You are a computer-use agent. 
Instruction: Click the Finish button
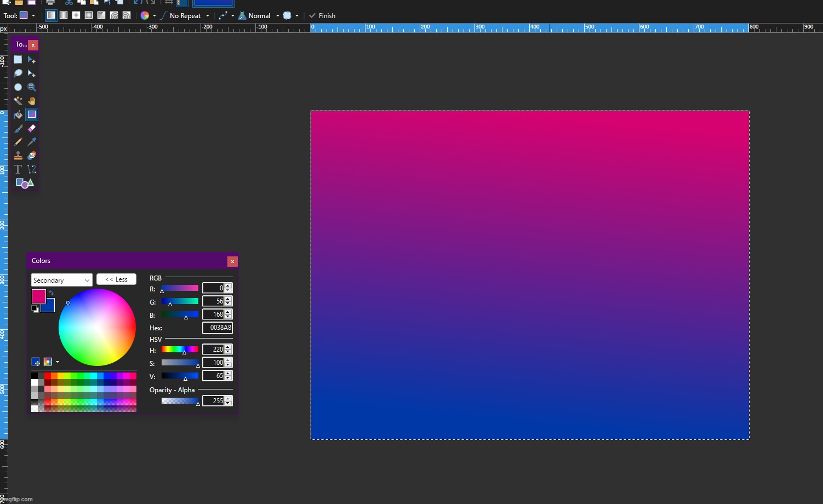point(322,16)
